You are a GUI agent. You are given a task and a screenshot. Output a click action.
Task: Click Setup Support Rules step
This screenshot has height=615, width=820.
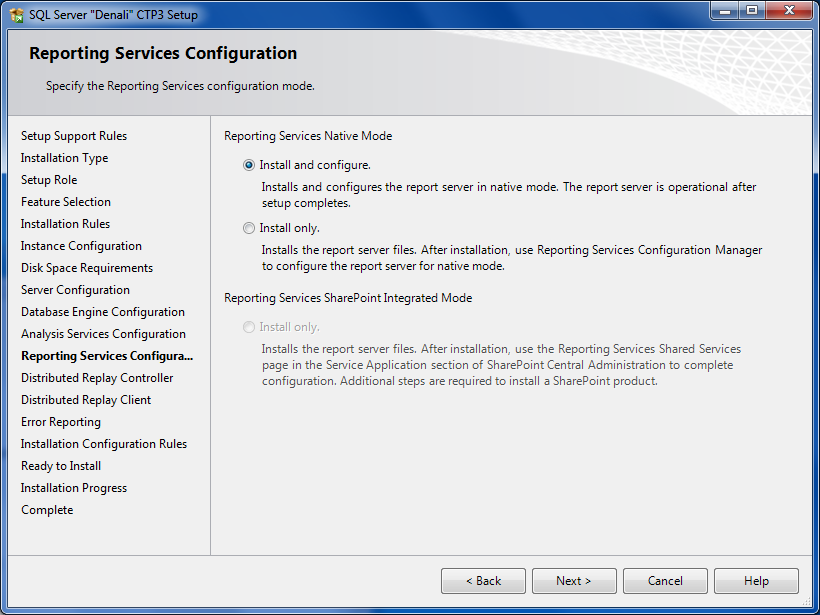click(x=74, y=136)
